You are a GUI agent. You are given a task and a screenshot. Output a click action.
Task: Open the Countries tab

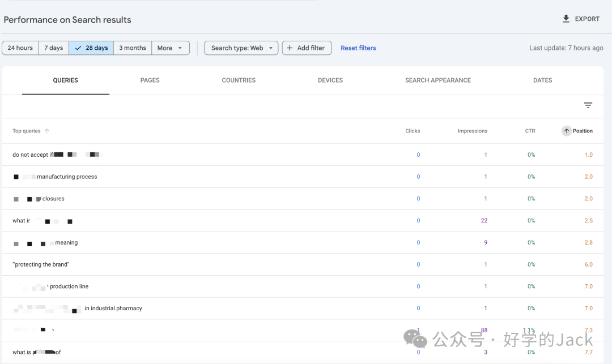click(x=239, y=80)
